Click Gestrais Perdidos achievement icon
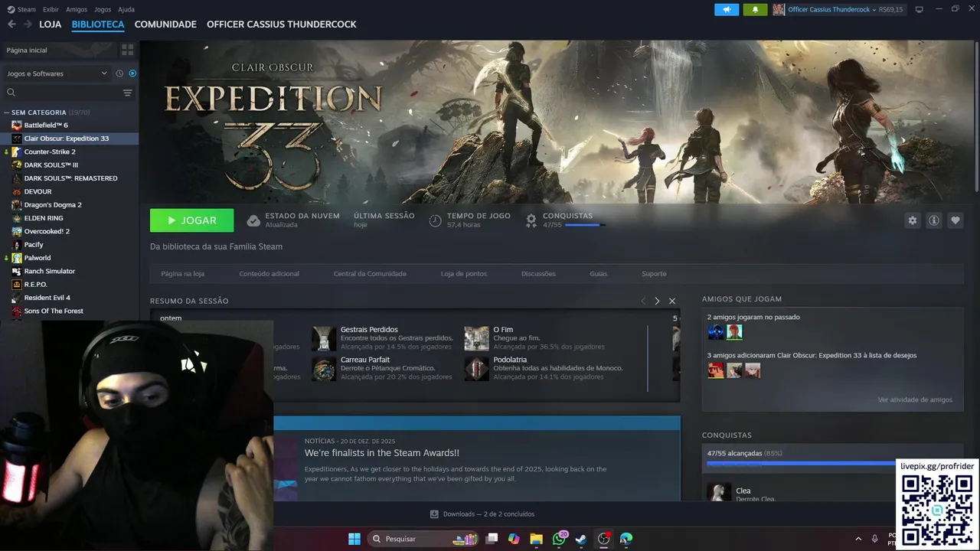The height and width of the screenshot is (551, 980). [x=324, y=338]
